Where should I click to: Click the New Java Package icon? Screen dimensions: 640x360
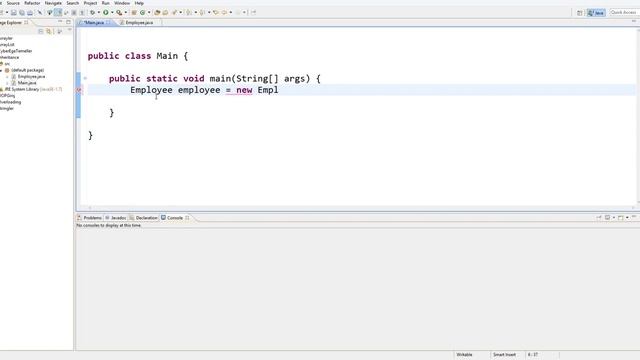pos(134,13)
